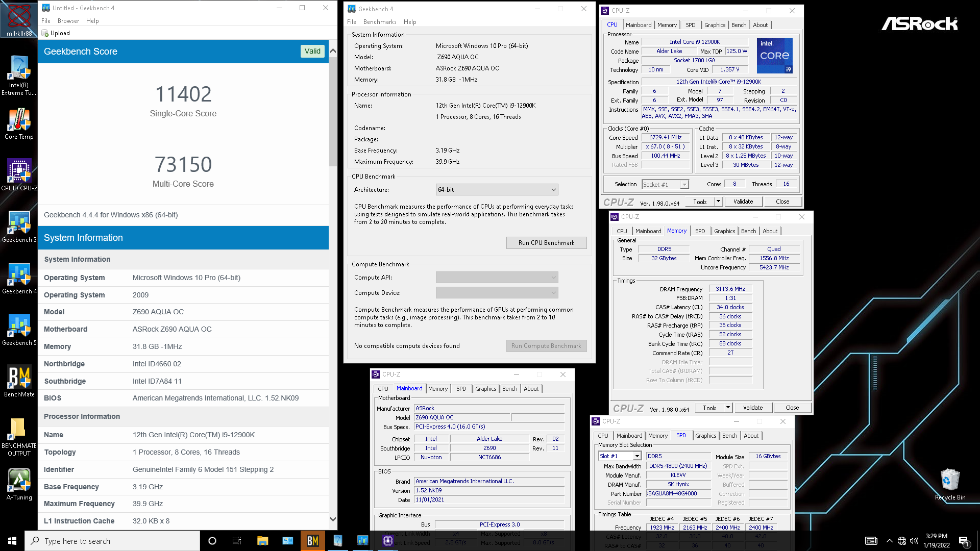Click scroll-up arrow in Geekbench results
This screenshot has height=551, width=980.
(x=333, y=51)
